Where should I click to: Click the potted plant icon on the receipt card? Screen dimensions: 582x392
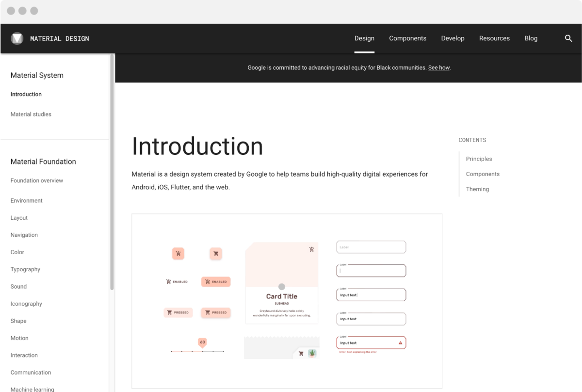point(312,354)
